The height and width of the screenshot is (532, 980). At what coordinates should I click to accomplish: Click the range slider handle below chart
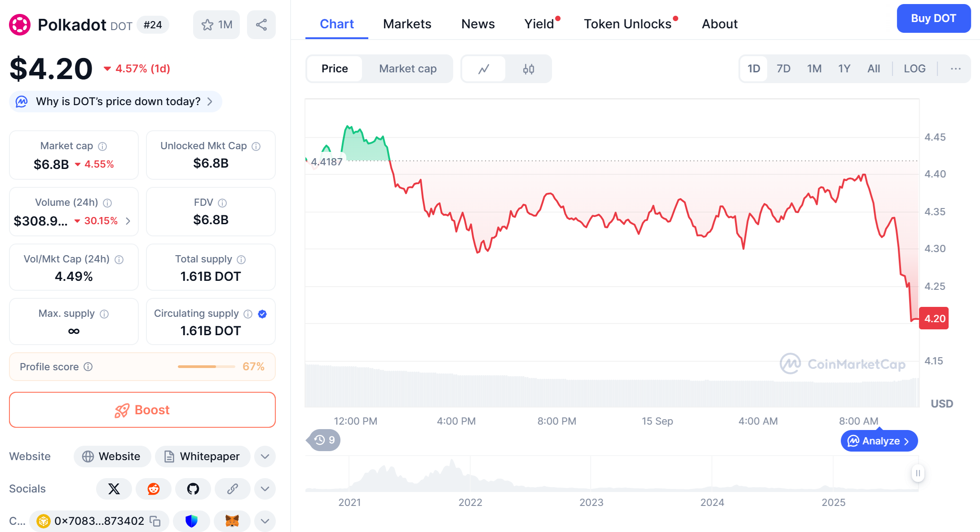pyautogui.click(x=918, y=473)
